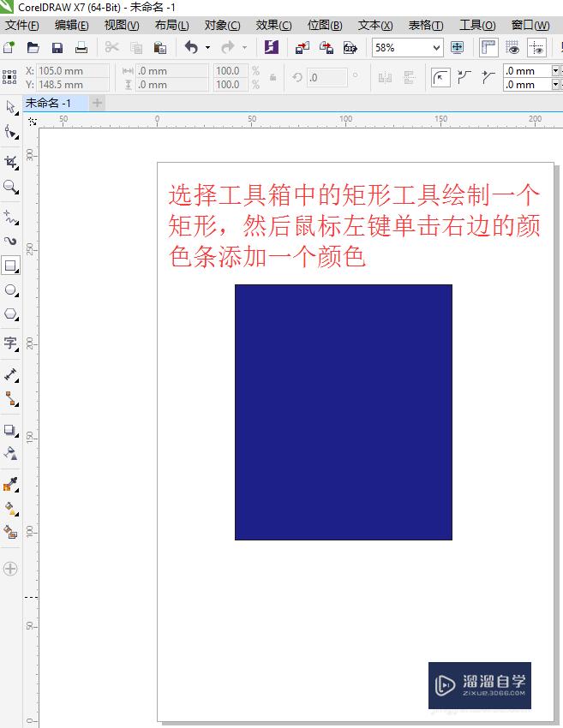Select the Smart Fill tool
Viewport: 563px width, 728px height.
[x=10, y=532]
